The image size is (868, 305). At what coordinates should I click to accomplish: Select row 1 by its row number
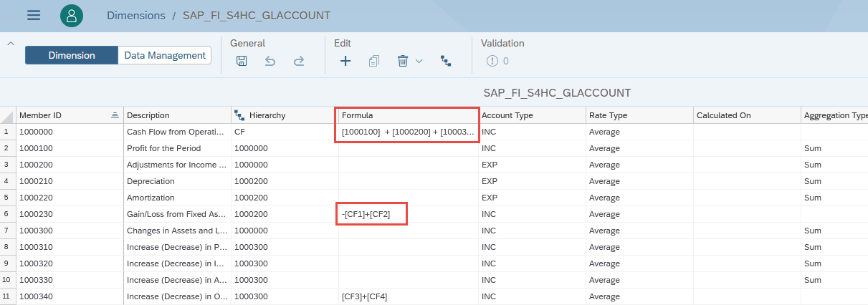coord(8,132)
